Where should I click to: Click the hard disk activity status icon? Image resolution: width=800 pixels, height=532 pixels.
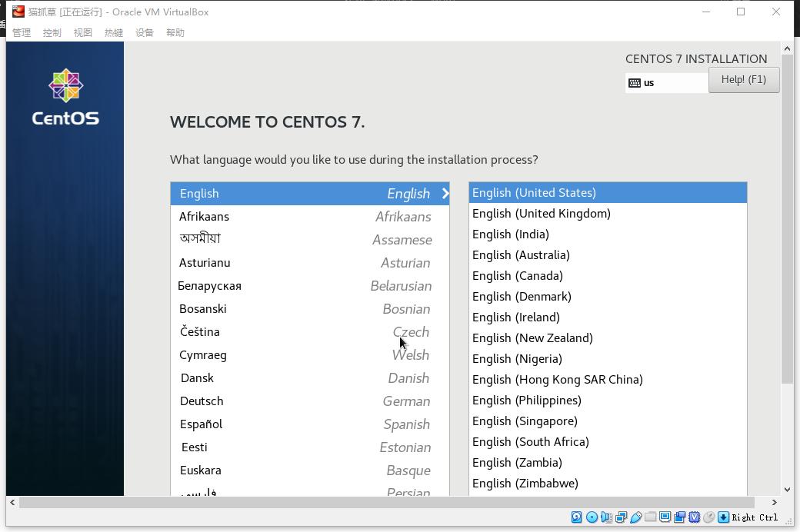point(576,517)
